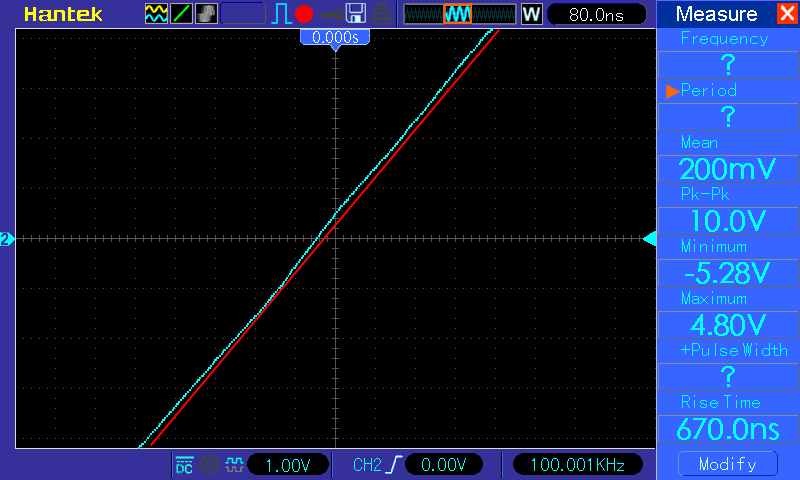Click the yellow sine waveform display icon
800x480 pixels.
point(156,14)
